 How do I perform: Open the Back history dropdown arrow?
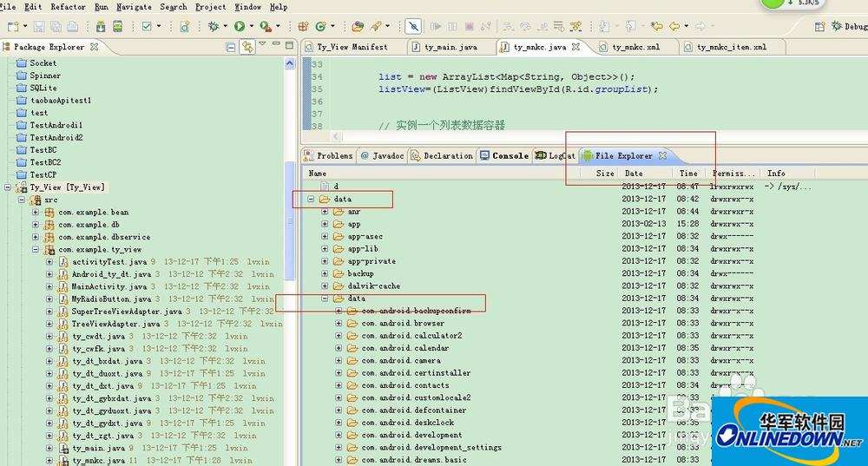[686, 26]
